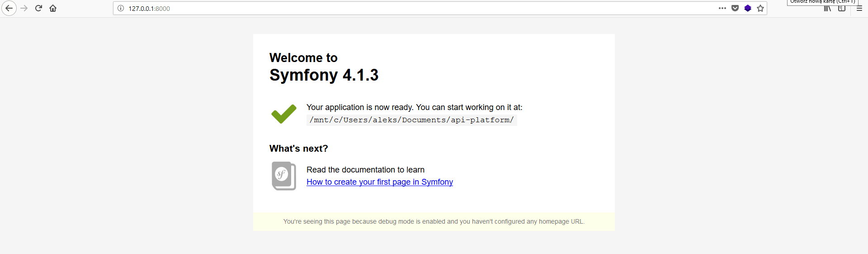The width and height of the screenshot is (868, 254).
Task: Open the Library bookshelf icon
Action: tap(827, 8)
